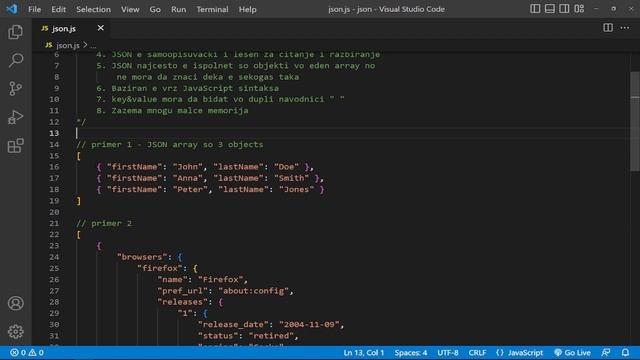
Task: Open the Search view
Action: (16, 60)
